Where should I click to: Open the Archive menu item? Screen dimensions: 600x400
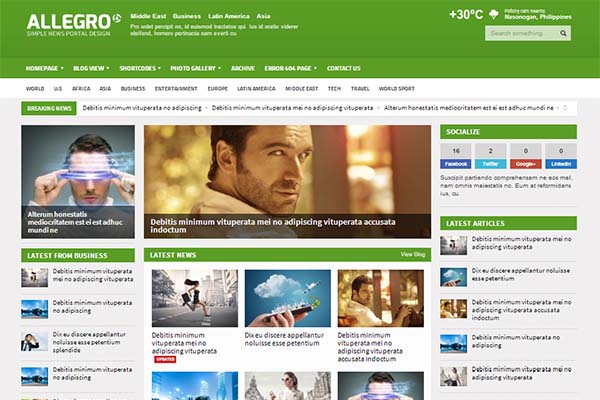click(243, 68)
